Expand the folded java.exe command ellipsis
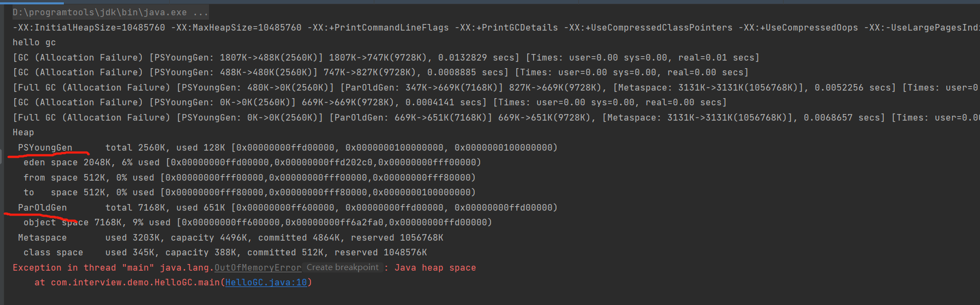Viewport: 980px width, 305px height. 200,13
